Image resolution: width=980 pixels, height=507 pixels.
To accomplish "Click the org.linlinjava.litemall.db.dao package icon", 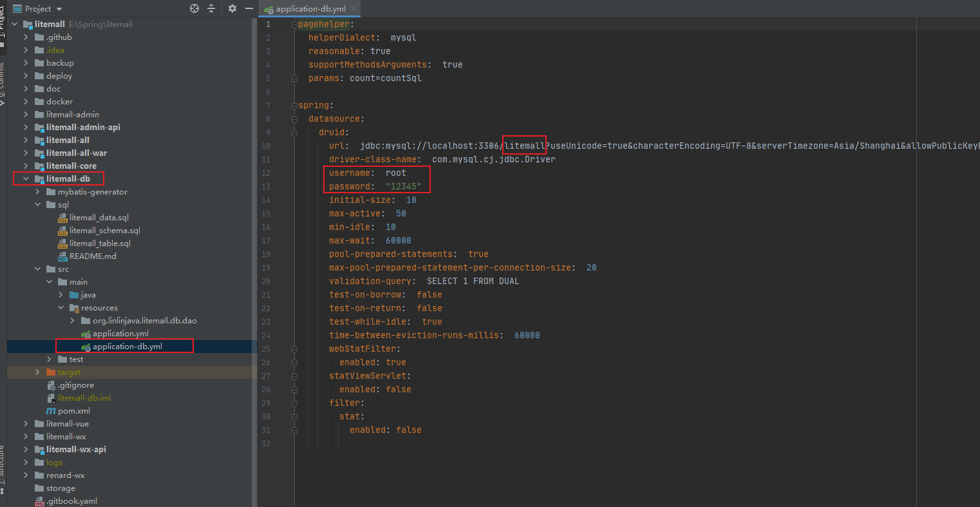I will (86, 321).
